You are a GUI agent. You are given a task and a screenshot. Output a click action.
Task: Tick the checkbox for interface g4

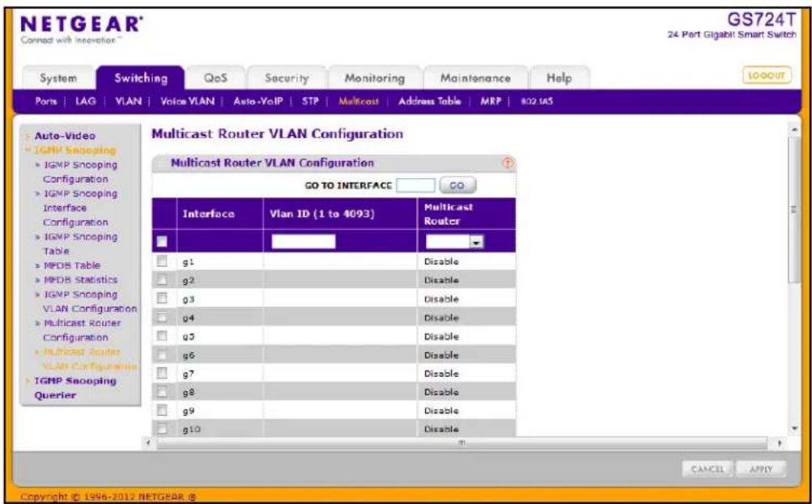coord(162,317)
